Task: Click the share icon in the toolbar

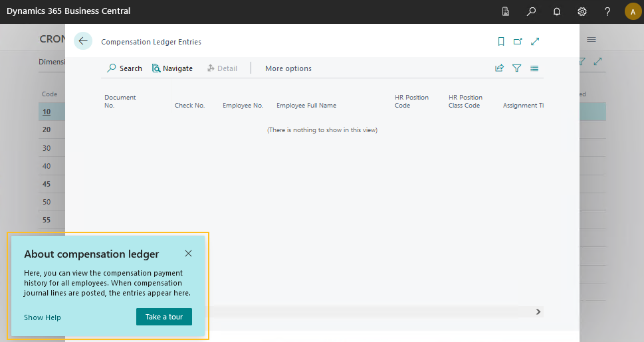Action: coord(499,68)
